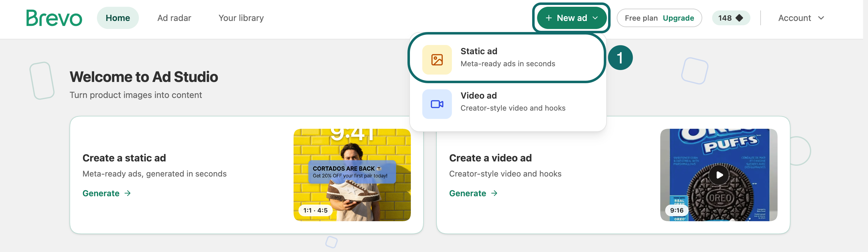Click the Turn product images into content subtitle
The width and height of the screenshot is (868, 252).
(136, 95)
